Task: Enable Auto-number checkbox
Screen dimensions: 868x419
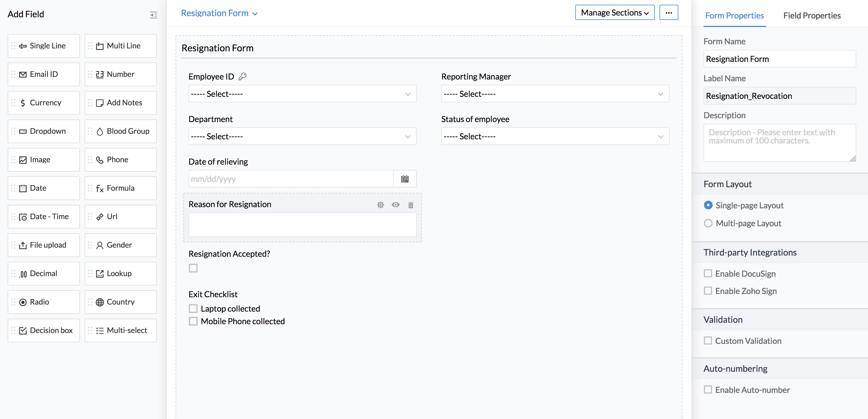Action: 708,390
